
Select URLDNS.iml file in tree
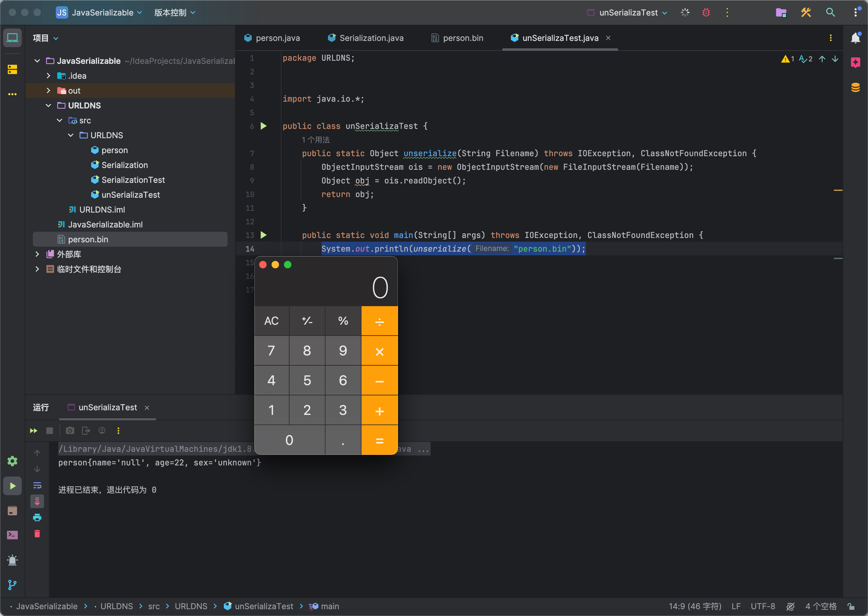pos(97,209)
